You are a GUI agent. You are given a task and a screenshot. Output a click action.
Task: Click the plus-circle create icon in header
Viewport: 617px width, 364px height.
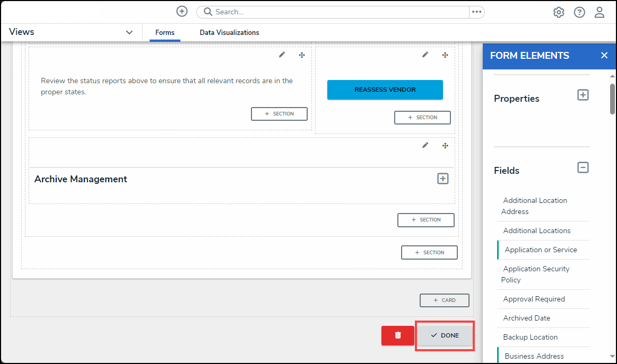click(182, 12)
